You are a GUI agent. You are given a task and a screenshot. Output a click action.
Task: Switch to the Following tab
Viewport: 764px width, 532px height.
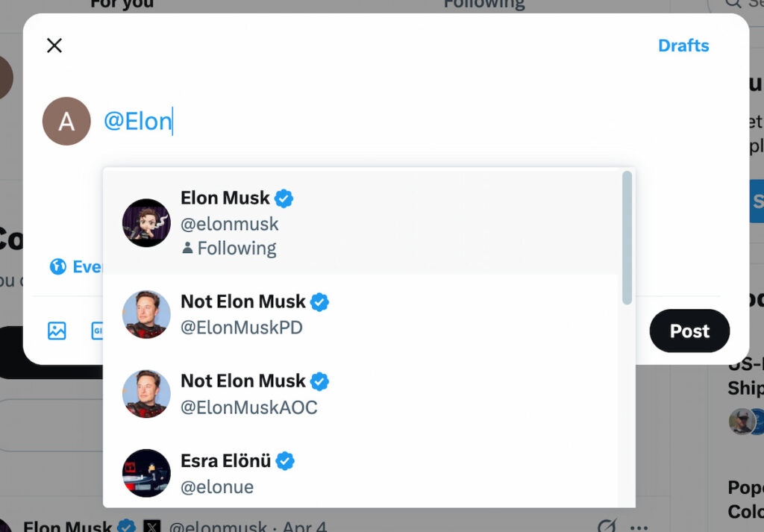[x=483, y=4]
